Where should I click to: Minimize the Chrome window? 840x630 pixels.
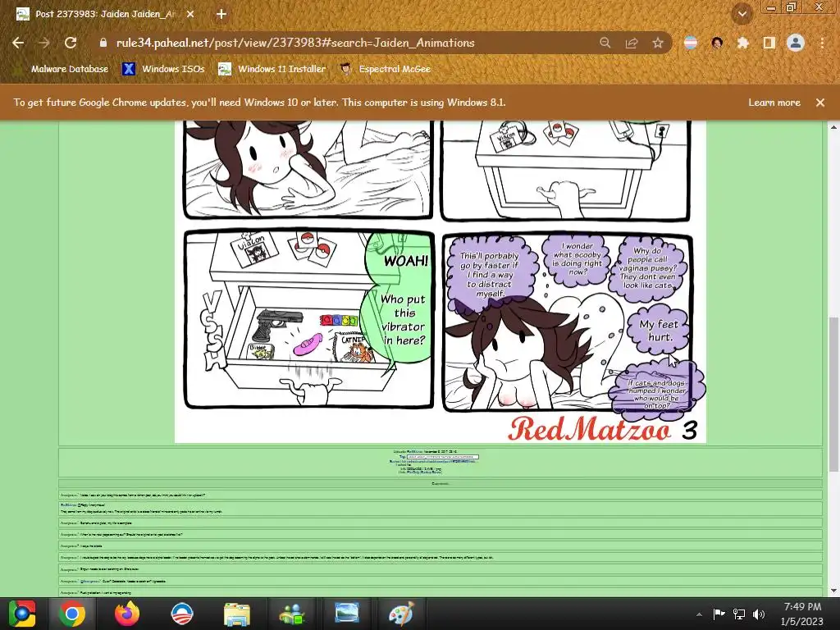[x=771, y=7]
